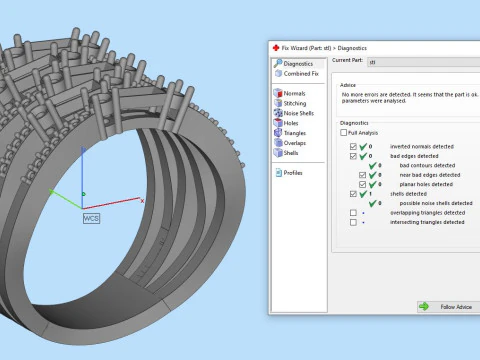Select the Triangles icon
Image resolution: width=480 pixels, height=360 pixels.
click(x=278, y=133)
